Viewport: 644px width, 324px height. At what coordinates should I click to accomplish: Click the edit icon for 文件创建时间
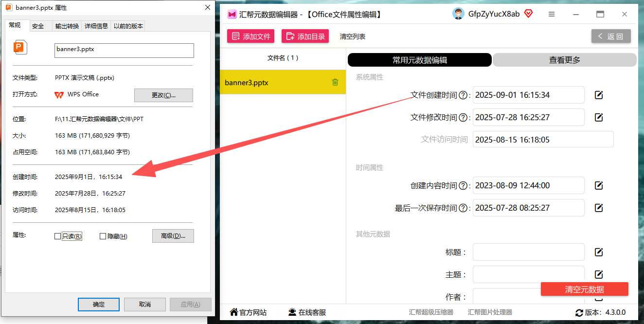coord(599,95)
